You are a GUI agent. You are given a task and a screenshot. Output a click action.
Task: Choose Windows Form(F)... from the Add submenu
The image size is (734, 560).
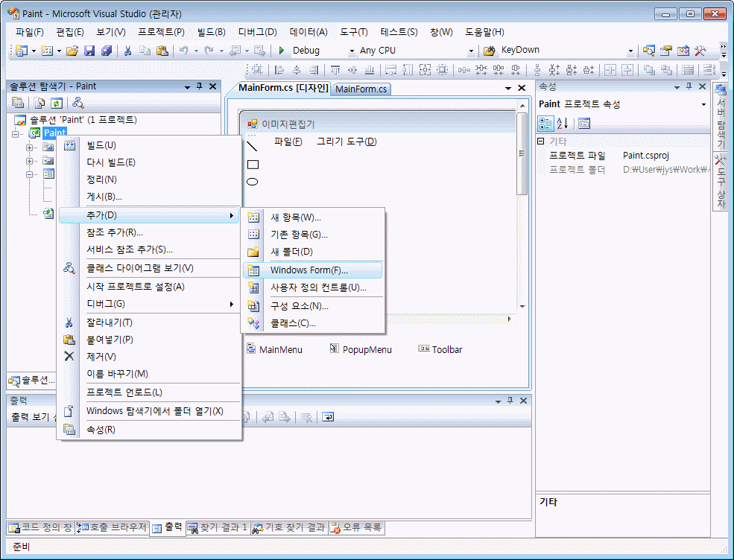click(313, 270)
